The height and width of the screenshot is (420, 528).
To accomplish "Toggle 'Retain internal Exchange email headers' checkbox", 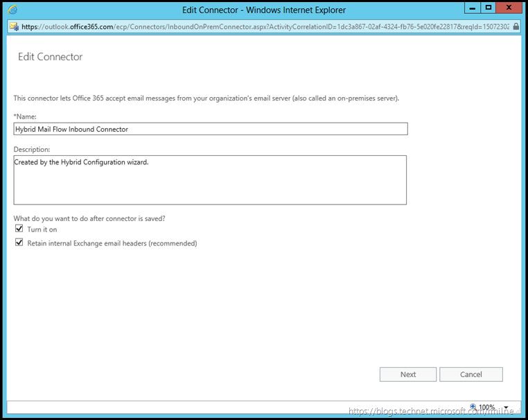I will [x=19, y=243].
